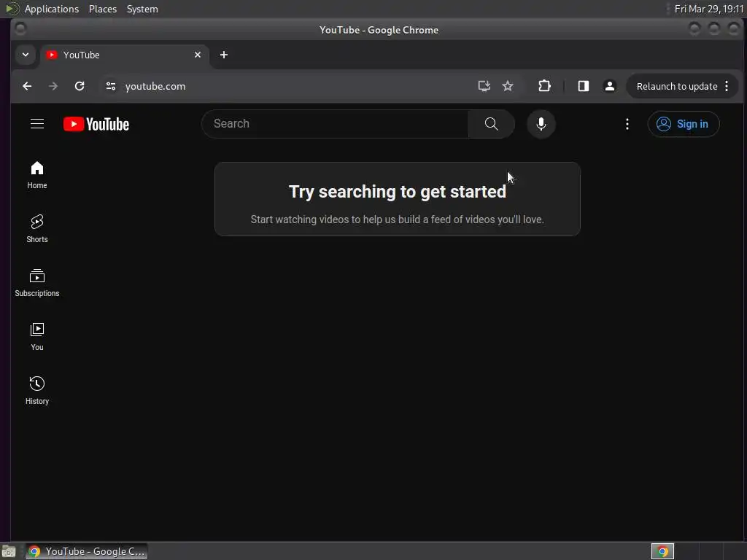Start voice search with microphone icon
The width and height of the screenshot is (747, 560).
pyautogui.click(x=541, y=124)
